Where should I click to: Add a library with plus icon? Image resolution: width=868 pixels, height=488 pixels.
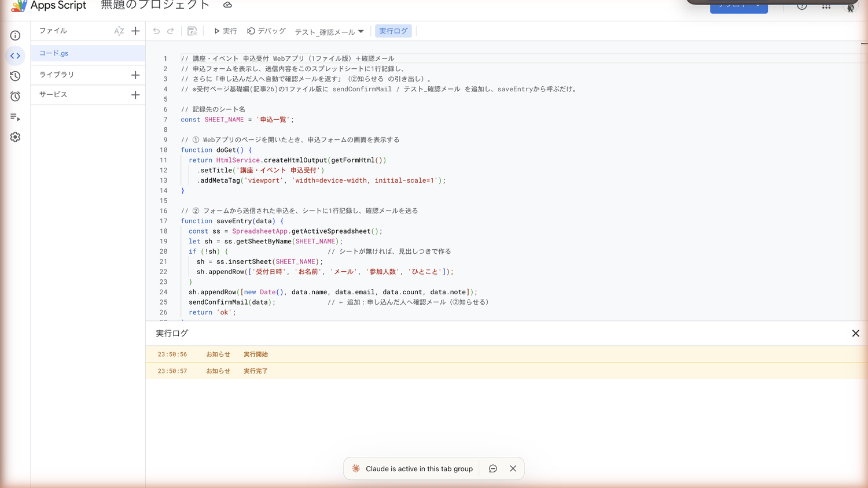[x=135, y=75]
